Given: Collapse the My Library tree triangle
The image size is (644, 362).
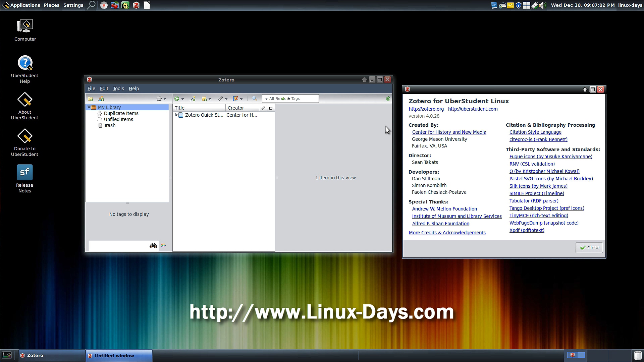Looking at the screenshot, I should [x=89, y=107].
